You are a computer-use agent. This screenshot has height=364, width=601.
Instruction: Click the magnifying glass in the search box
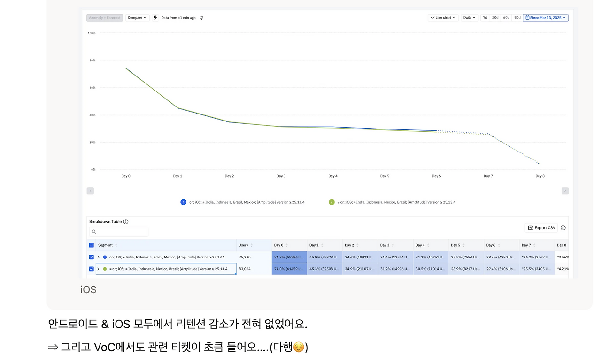(x=94, y=232)
